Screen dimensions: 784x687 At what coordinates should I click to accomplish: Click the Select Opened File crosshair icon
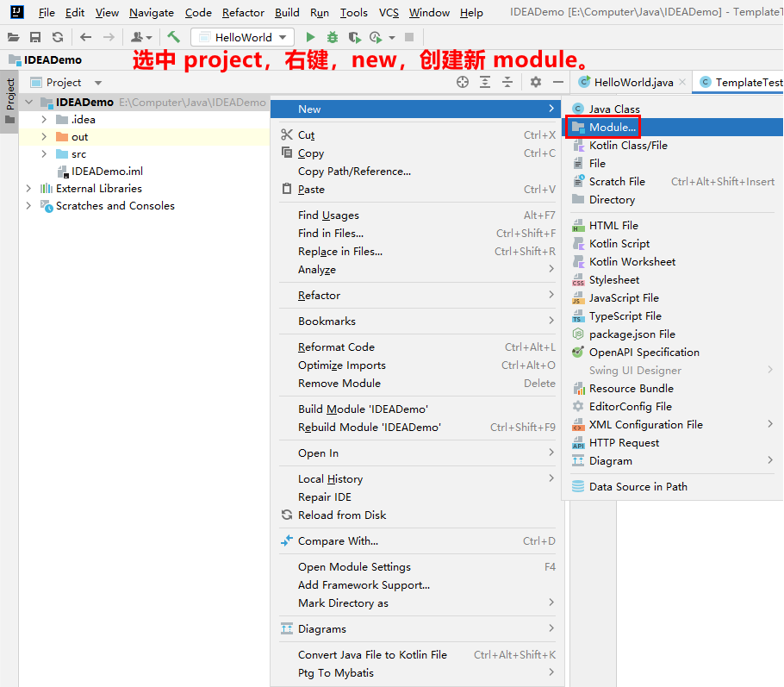point(463,82)
